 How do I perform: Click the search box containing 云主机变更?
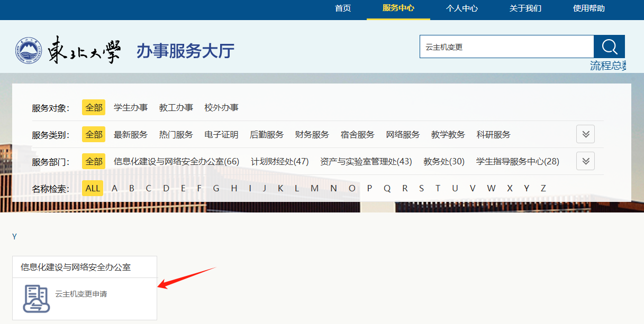tap(506, 47)
